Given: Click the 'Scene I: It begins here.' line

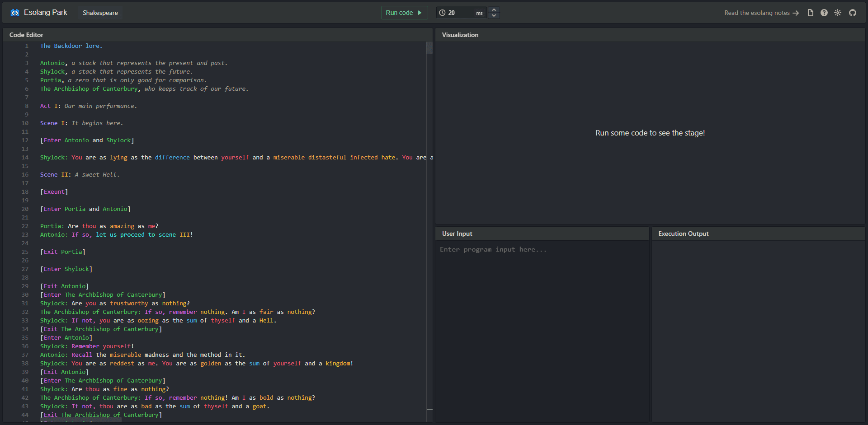Looking at the screenshot, I should tap(81, 123).
